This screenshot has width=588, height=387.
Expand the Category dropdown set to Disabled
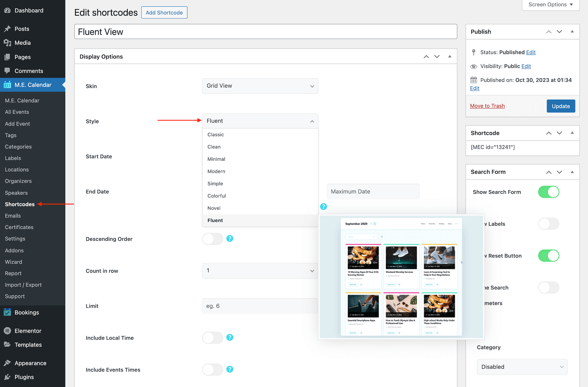click(522, 367)
